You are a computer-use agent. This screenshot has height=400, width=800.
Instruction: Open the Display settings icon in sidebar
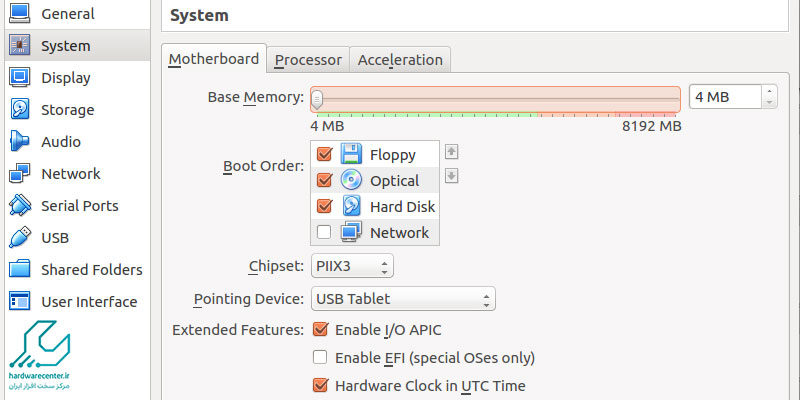tap(20, 78)
